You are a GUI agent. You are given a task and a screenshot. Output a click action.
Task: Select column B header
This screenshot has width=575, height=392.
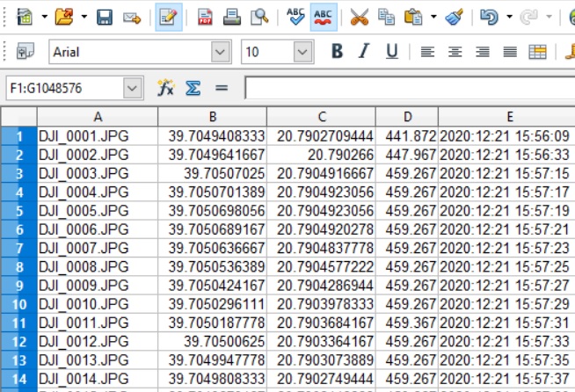pos(212,117)
